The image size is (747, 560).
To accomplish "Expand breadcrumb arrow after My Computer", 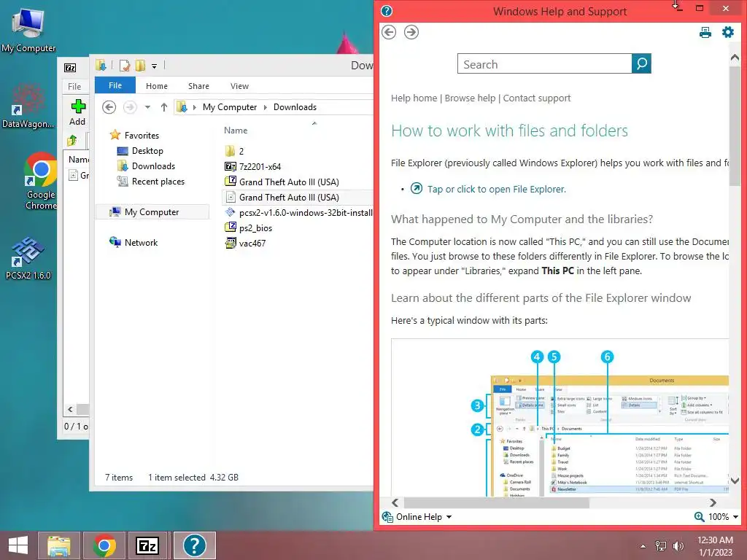I will (x=266, y=107).
